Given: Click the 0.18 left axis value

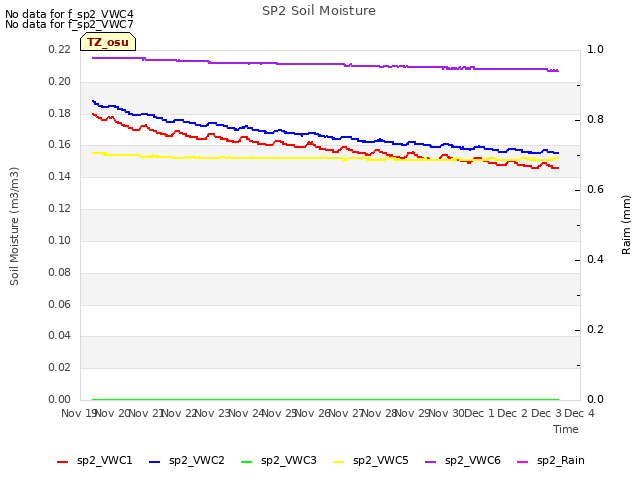Looking at the screenshot, I should [60, 113].
